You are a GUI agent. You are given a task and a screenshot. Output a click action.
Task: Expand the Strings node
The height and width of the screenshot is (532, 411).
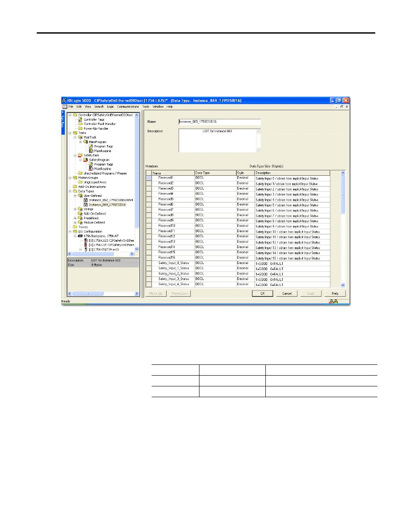pos(75,209)
